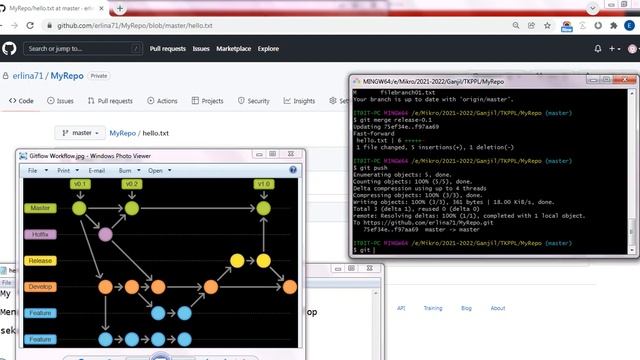The width and height of the screenshot is (640, 360).
Task: Open the File menu in Photo Viewer
Action: click(x=37, y=171)
